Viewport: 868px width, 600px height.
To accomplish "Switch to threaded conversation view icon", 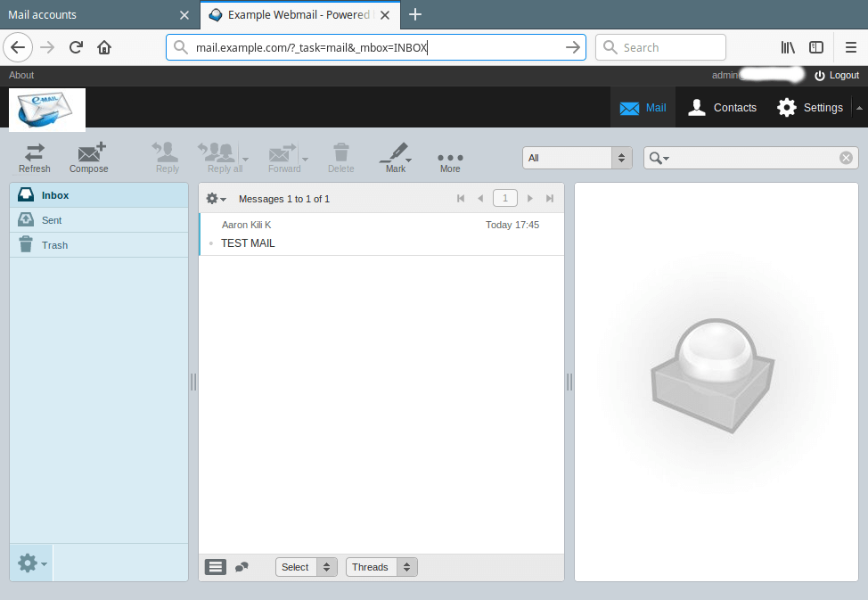I will [x=242, y=567].
